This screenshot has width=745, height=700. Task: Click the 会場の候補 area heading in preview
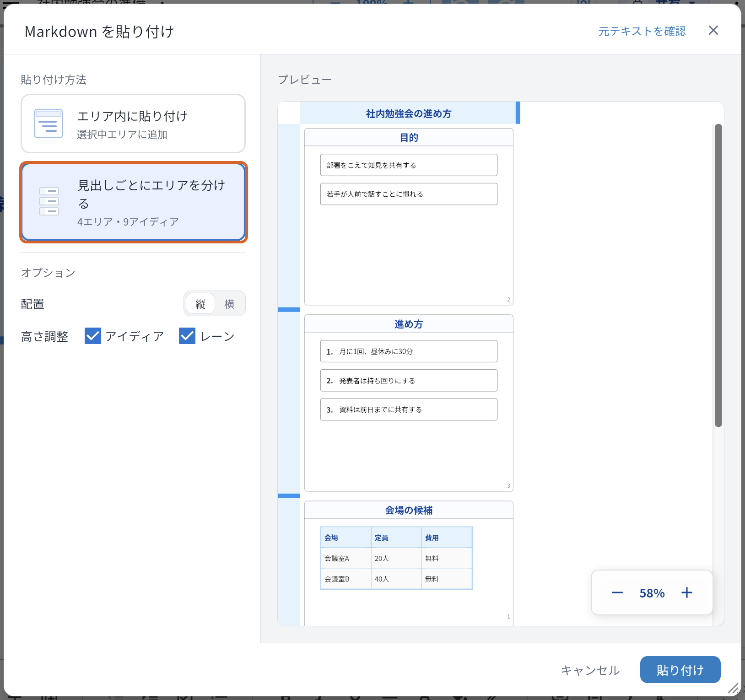click(409, 510)
